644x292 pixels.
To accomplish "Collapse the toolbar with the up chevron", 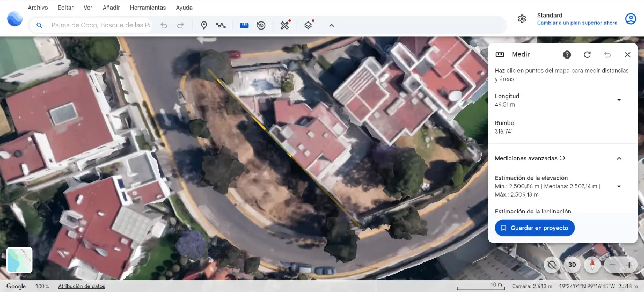I will click(x=332, y=25).
